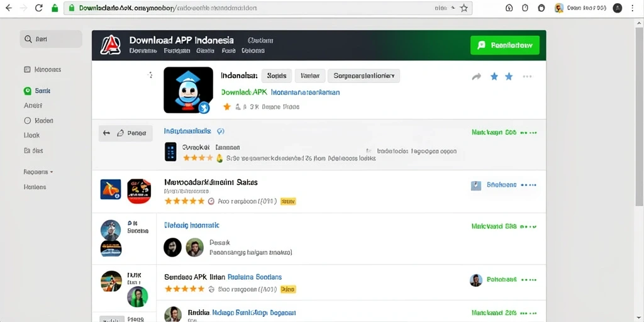This screenshot has height=322, width=644.
Task: Click the share arrow icon in the app row
Action: (477, 76)
